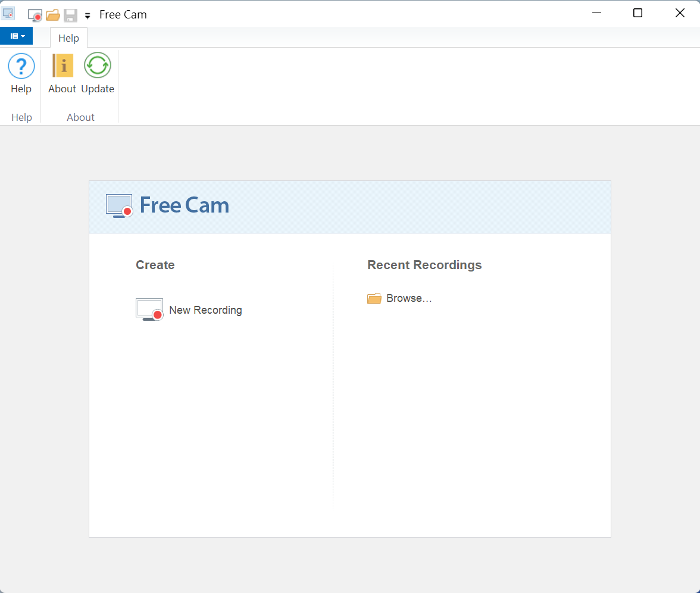
Task: Open the About info book icon
Action: point(62,66)
